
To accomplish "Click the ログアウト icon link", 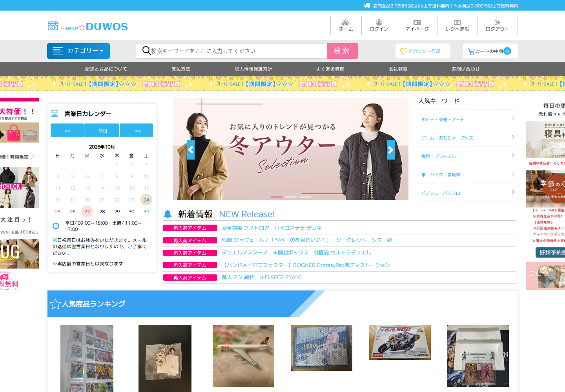I will 497,22.
